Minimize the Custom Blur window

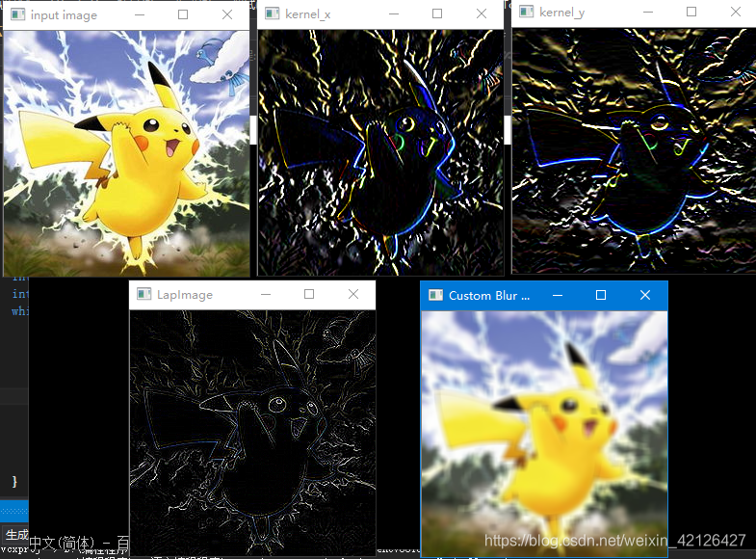tap(558, 295)
